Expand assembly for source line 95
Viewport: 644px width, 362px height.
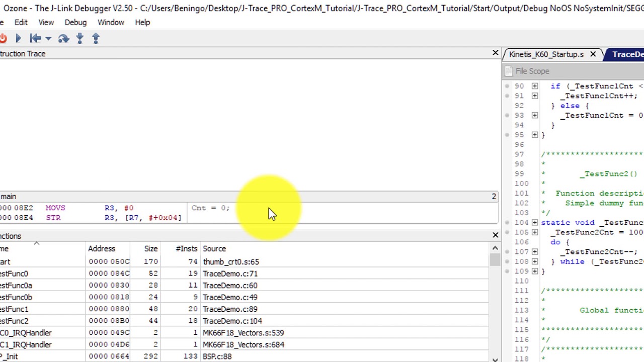(x=535, y=135)
